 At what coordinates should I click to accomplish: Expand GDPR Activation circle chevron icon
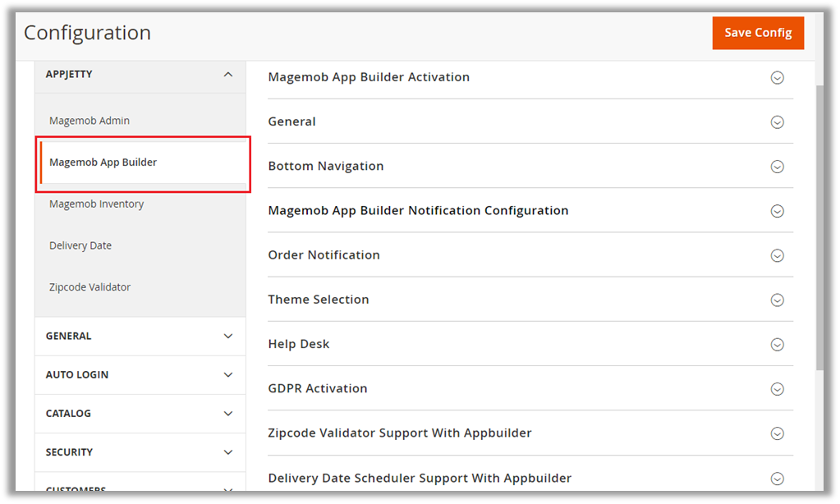coord(777,389)
